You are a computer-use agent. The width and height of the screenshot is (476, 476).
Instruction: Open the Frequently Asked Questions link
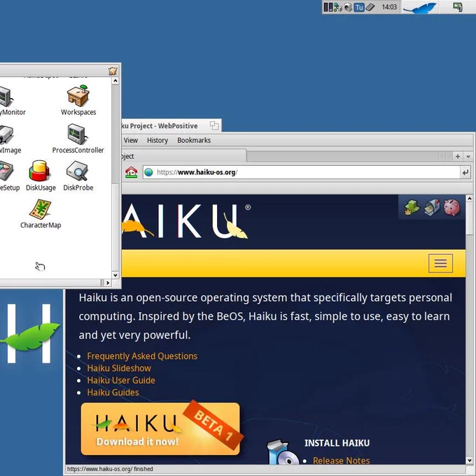(142, 356)
